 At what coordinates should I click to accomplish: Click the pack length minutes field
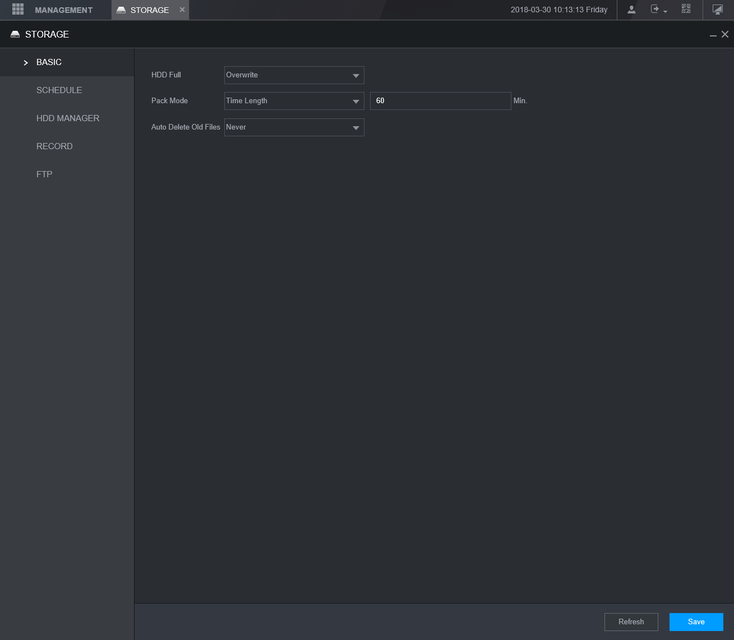(440, 101)
